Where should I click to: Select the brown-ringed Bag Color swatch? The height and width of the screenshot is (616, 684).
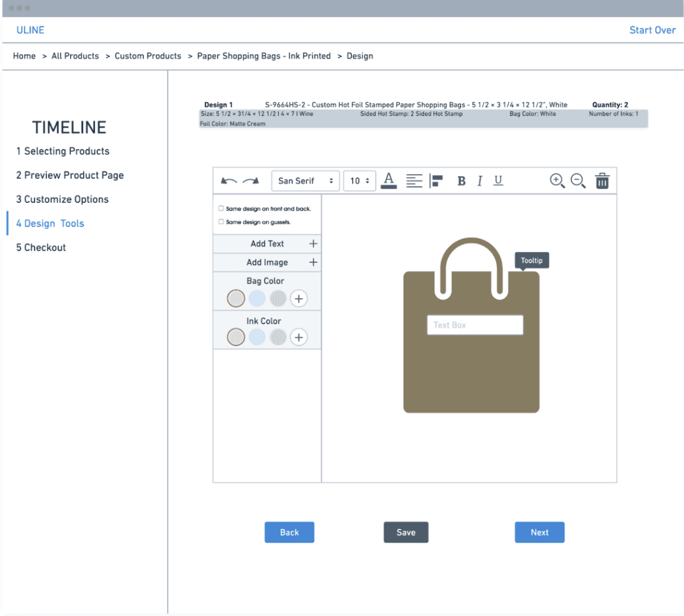point(236,299)
